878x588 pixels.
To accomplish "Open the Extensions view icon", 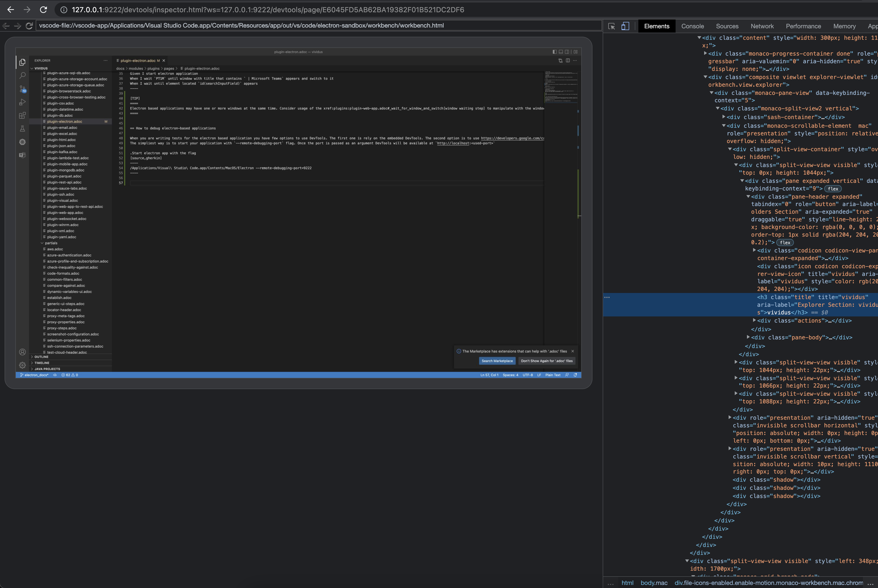I will click(x=22, y=116).
